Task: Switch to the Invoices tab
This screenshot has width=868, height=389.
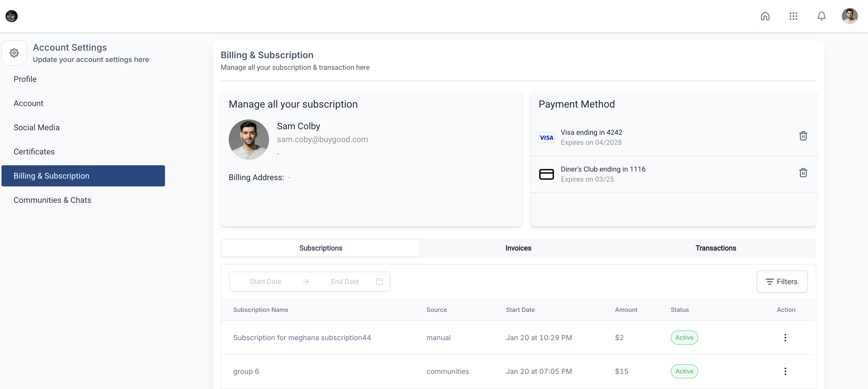Action: [518, 248]
